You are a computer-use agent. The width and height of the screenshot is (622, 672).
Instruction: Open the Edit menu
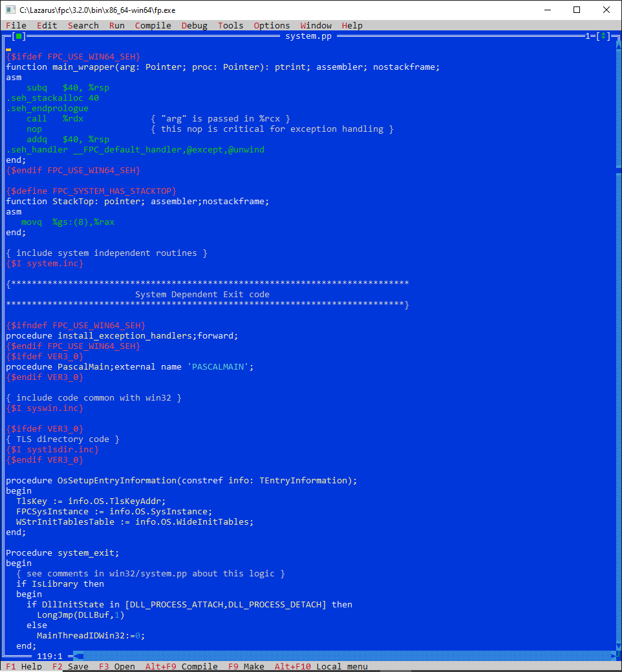tap(47, 25)
